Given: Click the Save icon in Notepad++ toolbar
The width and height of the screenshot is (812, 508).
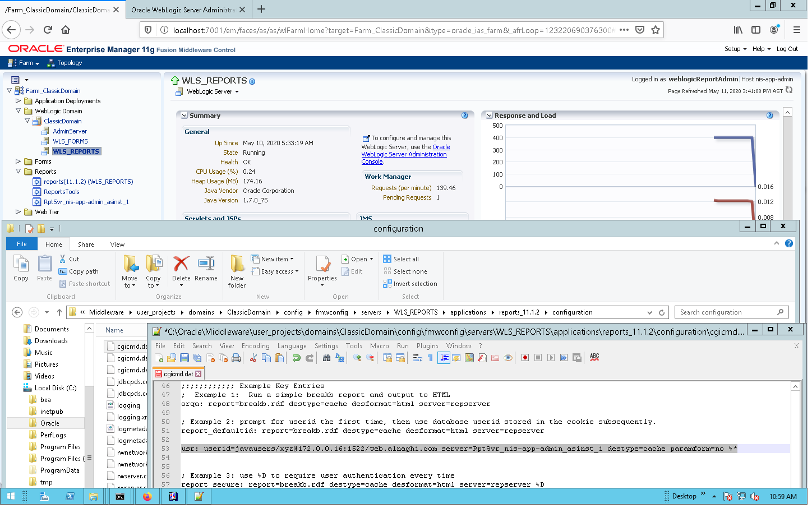Looking at the screenshot, I should pyautogui.click(x=184, y=358).
